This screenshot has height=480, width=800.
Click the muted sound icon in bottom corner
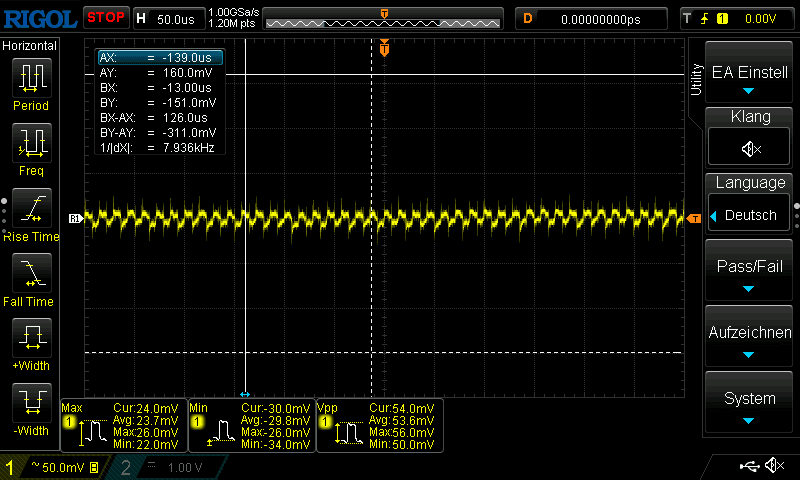775,465
